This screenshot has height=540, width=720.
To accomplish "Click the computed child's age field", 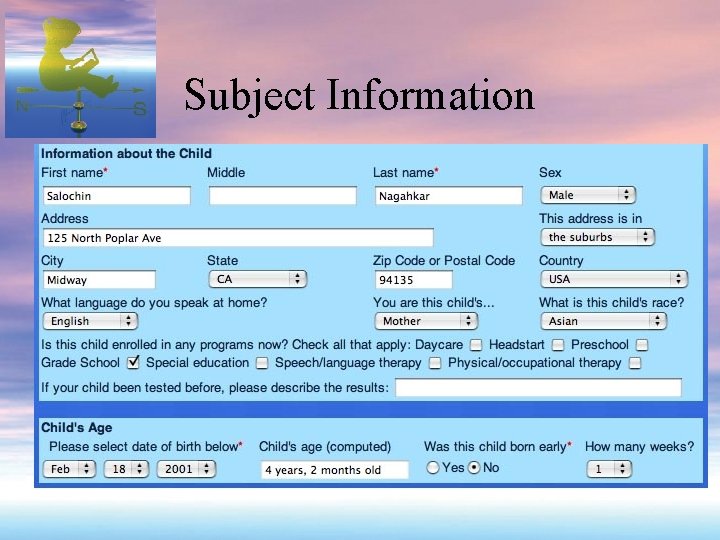I will [x=335, y=470].
